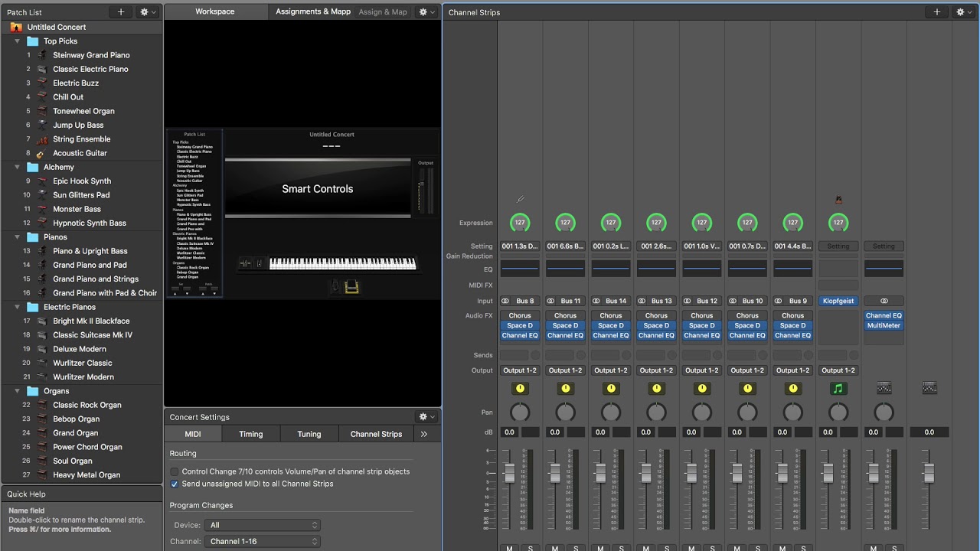Viewport: 980px width, 551px height.
Task: Add a new patch with Patch List plus button
Action: click(x=120, y=11)
